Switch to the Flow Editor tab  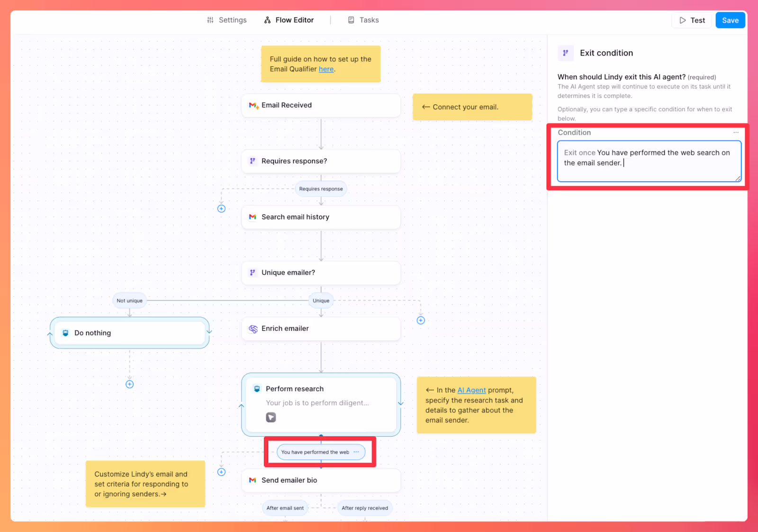coord(289,20)
